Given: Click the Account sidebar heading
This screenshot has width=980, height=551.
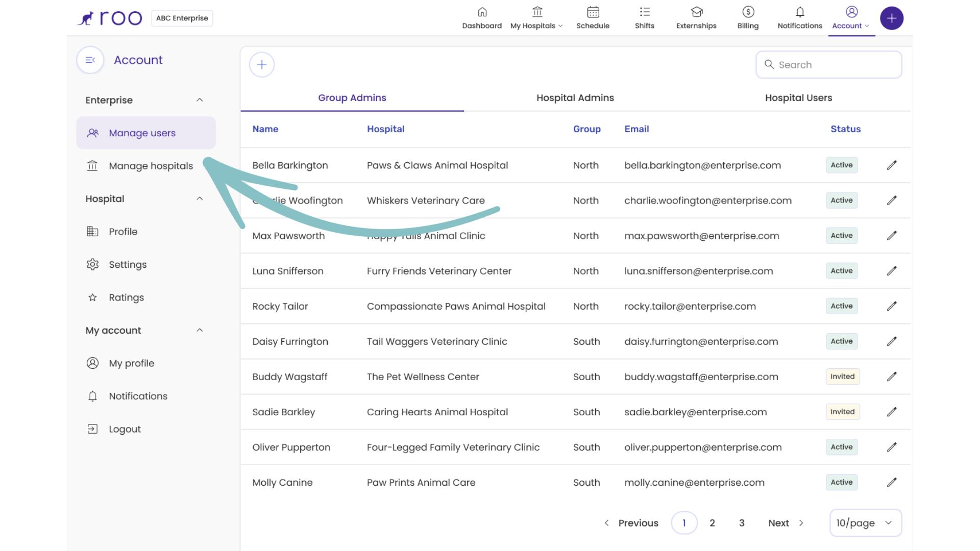Looking at the screenshot, I should click(x=138, y=60).
